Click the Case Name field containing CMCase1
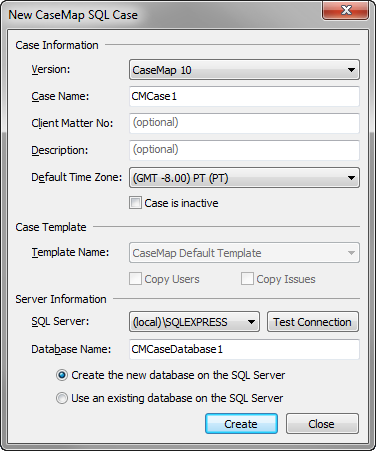This screenshot has height=451, width=376. coord(244,96)
